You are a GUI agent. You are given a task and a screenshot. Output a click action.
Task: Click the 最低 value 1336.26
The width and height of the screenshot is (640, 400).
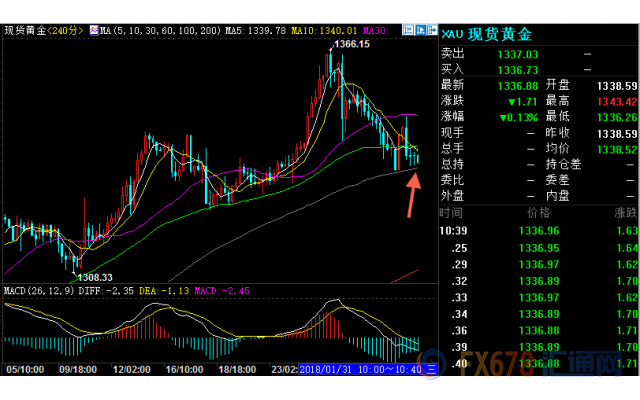[617, 118]
